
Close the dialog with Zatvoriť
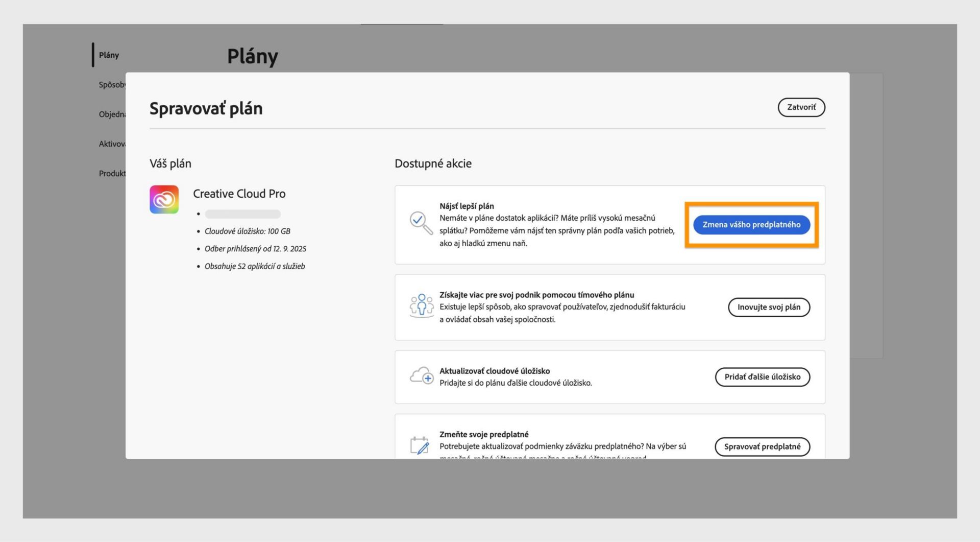point(801,107)
